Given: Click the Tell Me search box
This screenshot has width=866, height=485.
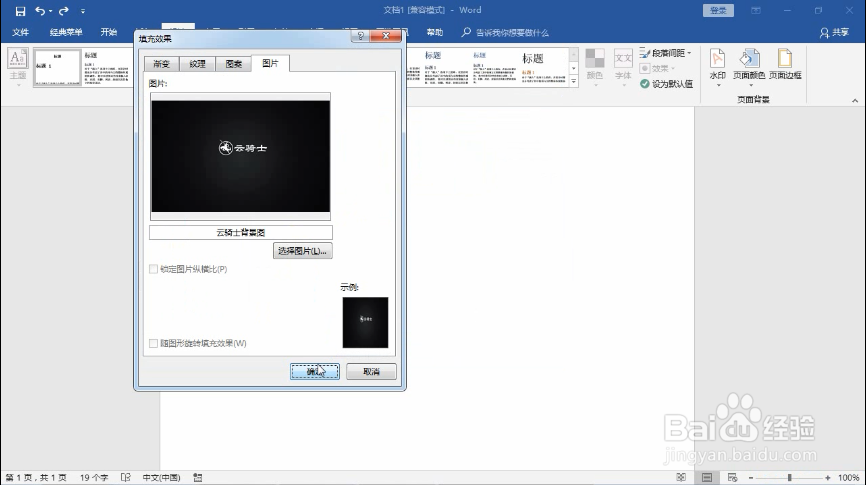Looking at the screenshot, I should click(x=506, y=33).
